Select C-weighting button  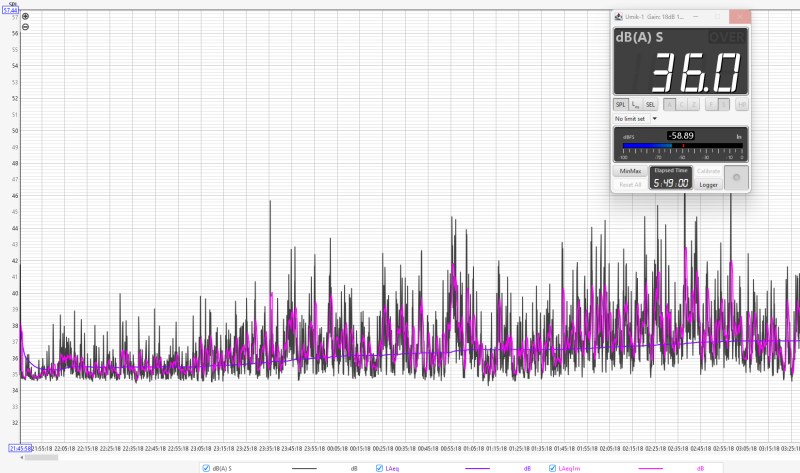point(680,104)
